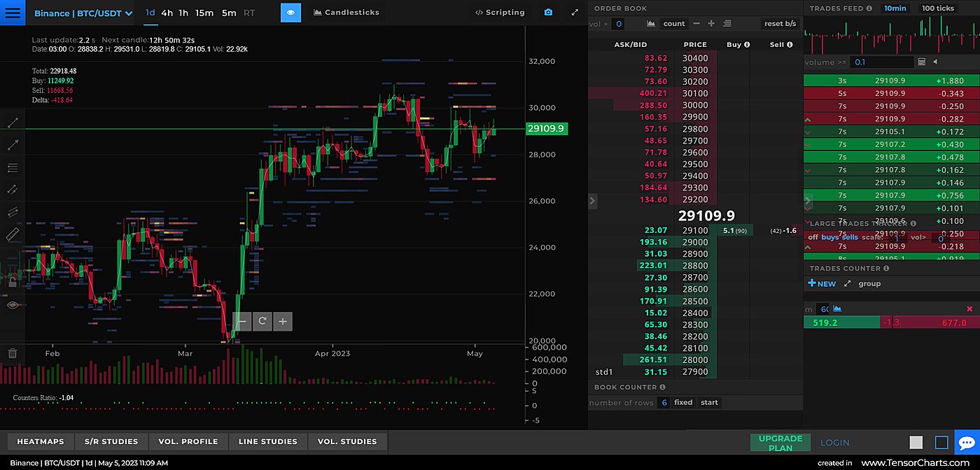Image resolution: width=980 pixels, height=470 pixels.
Task: Toggle large trades tracker to off
Action: pos(813,238)
